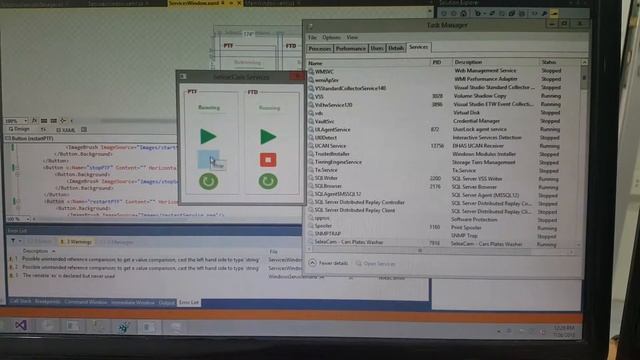Switch to the Processes tab in Task Manager
The width and height of the screenshot is (640, 360).
click(x=320, y=48)
